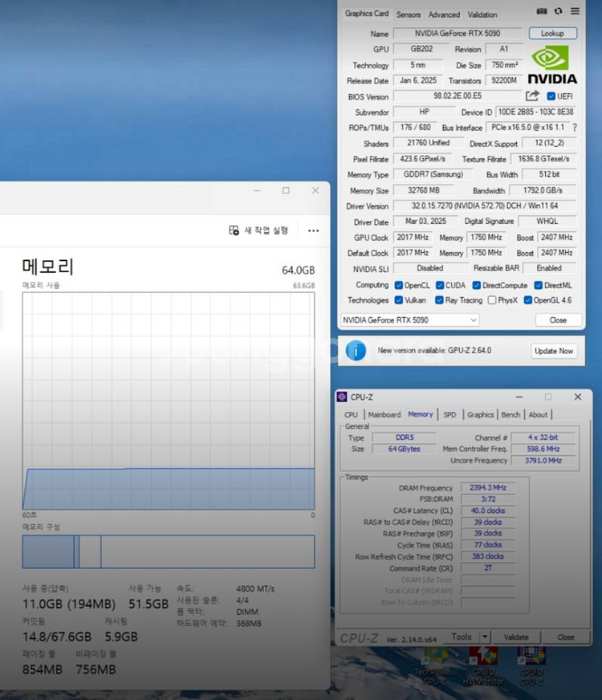The height and width of the screenshot is (700, 602).
Task: Close the CPU-Z window with X
Action: click(577, 397)
